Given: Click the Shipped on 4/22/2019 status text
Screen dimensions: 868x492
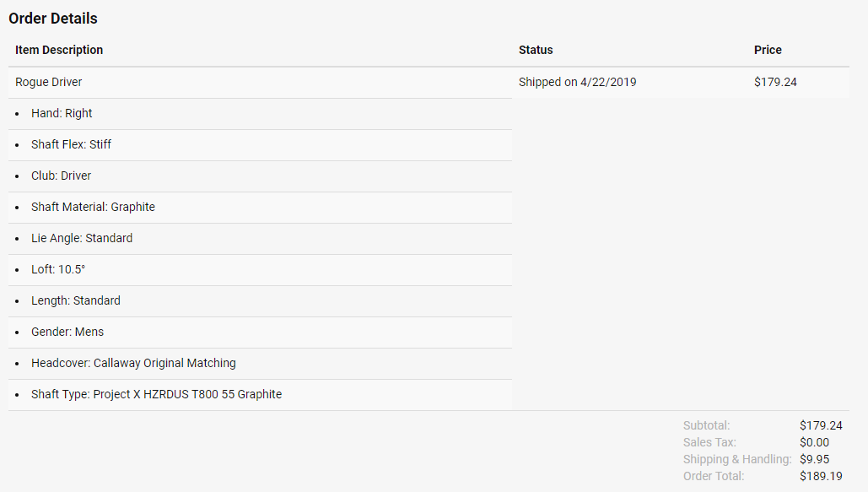Looking at the screenshot, I should click(x=577, y=82).
